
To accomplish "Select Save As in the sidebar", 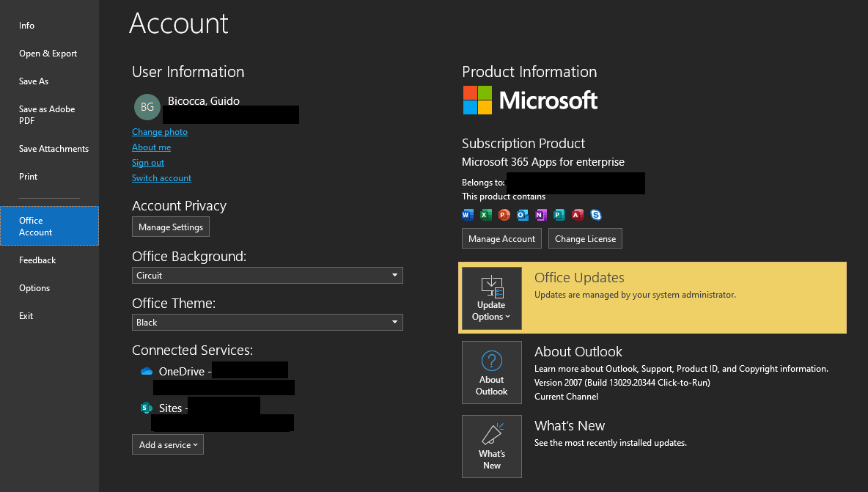I will [34, 81].
